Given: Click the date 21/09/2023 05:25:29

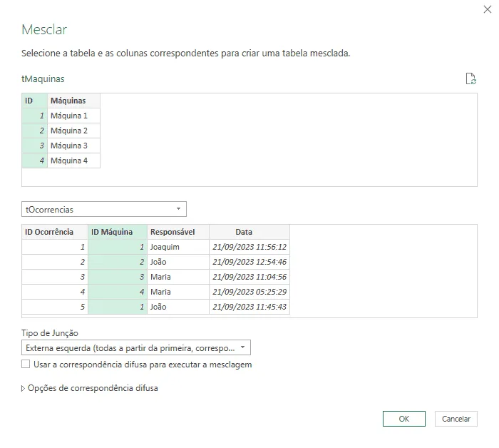Looking at the screenshot, I should point(249,292).
